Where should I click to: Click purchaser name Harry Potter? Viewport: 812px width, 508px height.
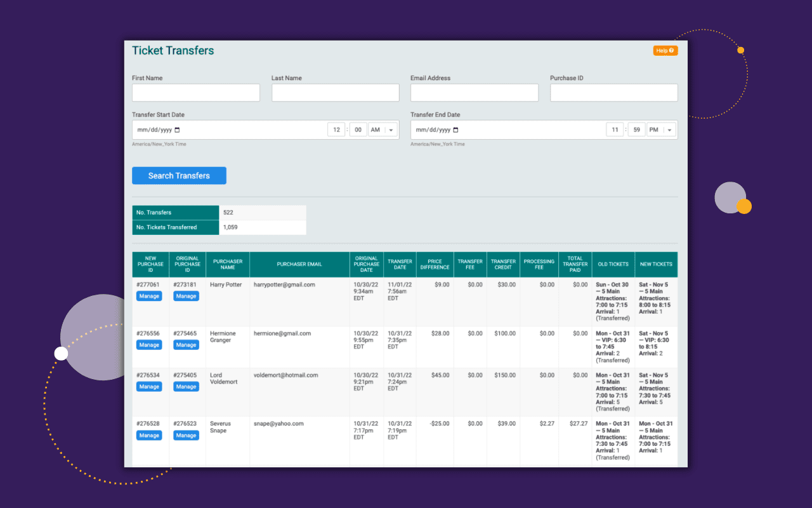pyautogui.click(x=226, y=284)
